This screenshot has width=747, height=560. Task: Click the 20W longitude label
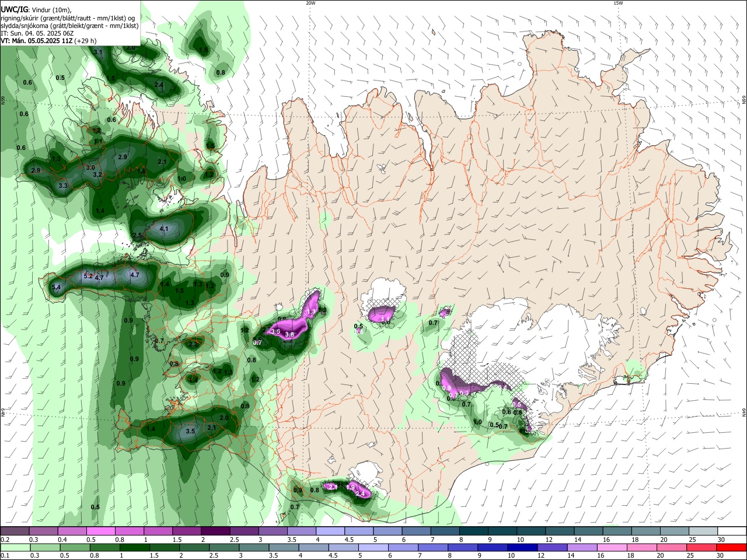[310, 3]
